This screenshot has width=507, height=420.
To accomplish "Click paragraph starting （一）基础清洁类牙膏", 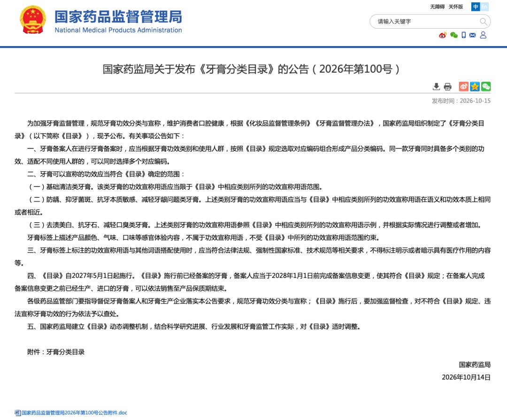I will tap(176, 187).
